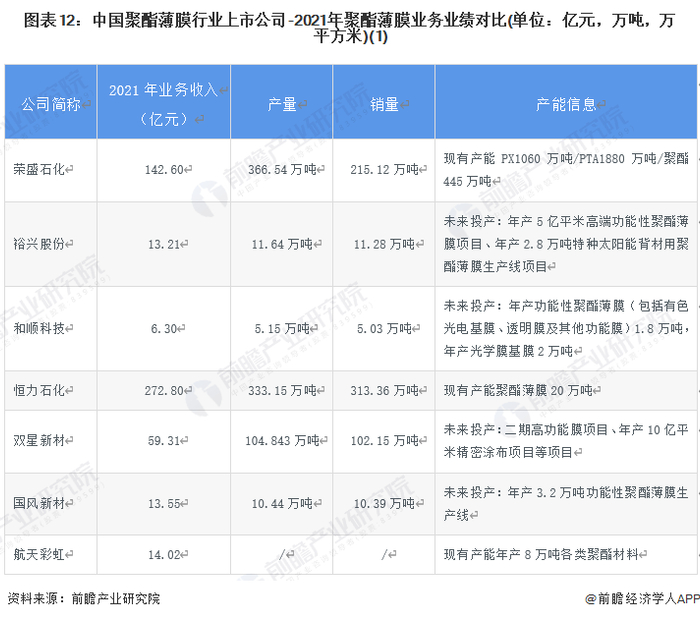Click the chart title text 图表12
The image size is (700, 619).
(50, 21)
